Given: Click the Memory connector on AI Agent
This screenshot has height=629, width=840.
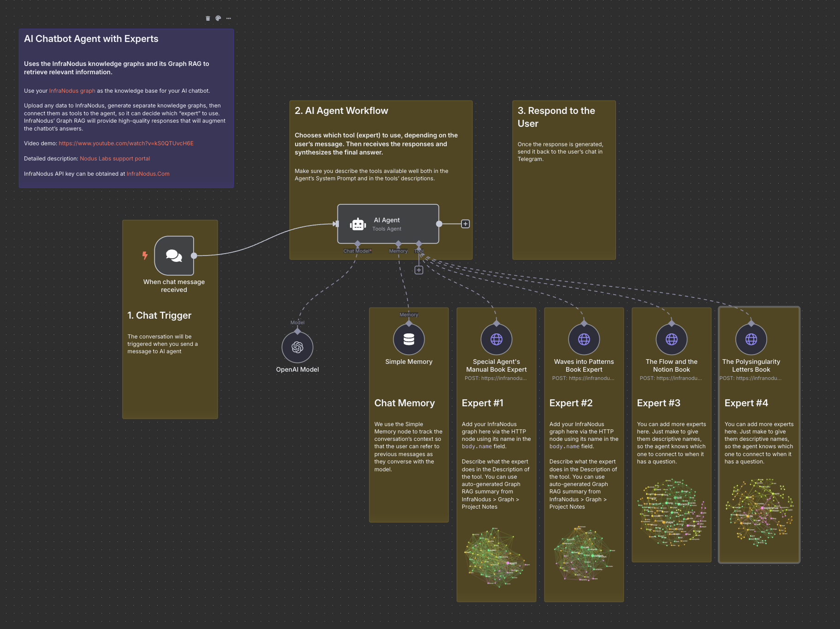Looking at the screenshot, I should coord(398,244).
